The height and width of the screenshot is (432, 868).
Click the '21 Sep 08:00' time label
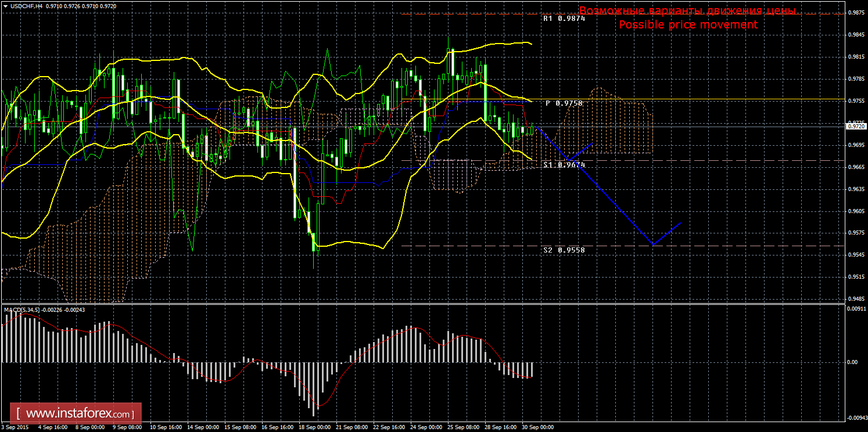point(351,427)
